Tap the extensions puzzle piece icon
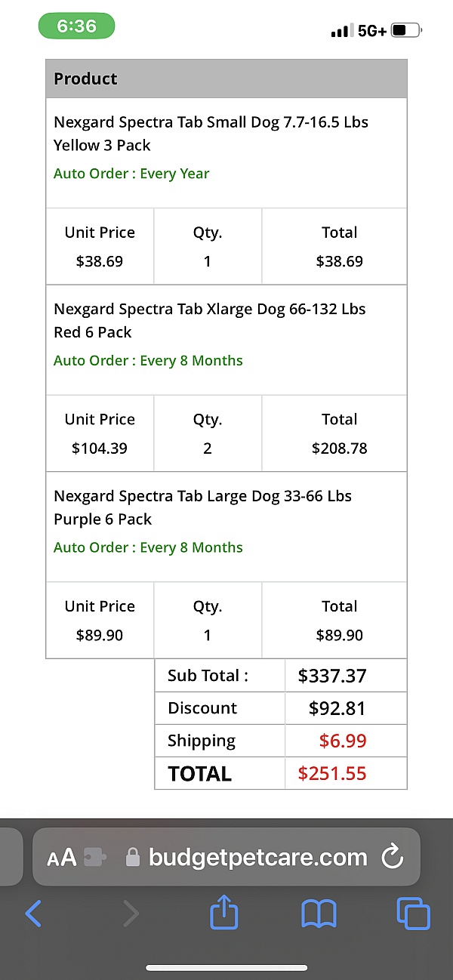Image resolution: width=453 pixels, height=980 pixels. pyautogui.click(x=95, y=858)
